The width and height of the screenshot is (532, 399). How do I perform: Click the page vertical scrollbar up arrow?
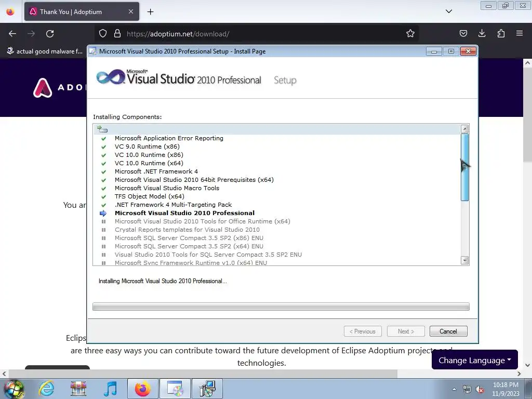[x=527, y=63]
